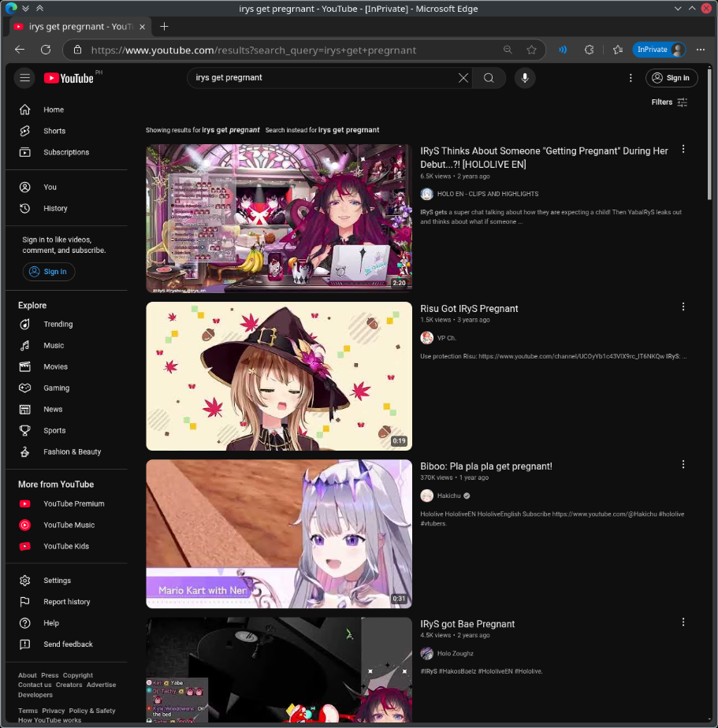Add page to favorites star icon
The height and width of the screenshot is (728, 718).
531,50
